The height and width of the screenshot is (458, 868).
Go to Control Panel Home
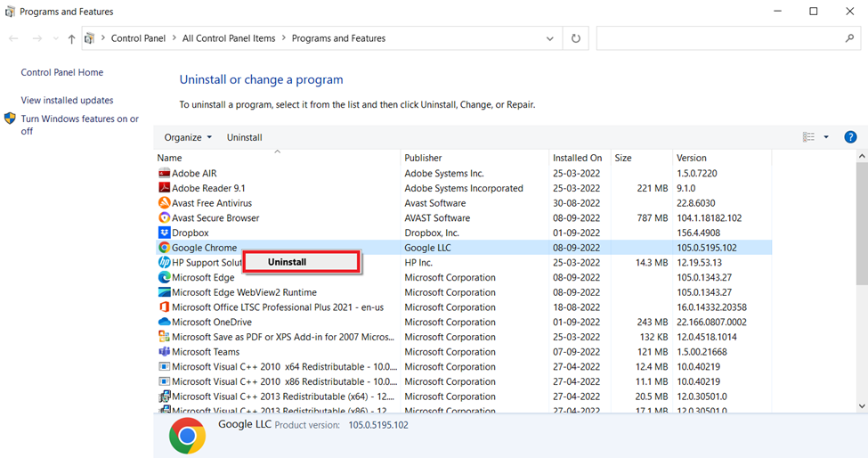(x=61, y=73)
